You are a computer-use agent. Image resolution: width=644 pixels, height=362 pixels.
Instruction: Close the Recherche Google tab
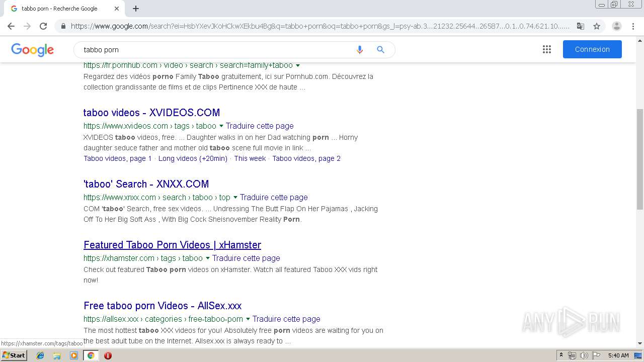(117, 9)
